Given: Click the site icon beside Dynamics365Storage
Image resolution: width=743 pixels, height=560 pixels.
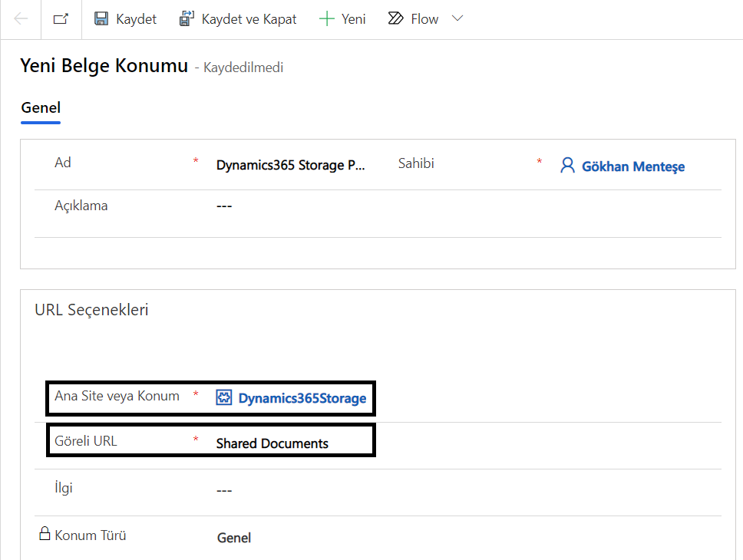Looking at the screenshot, I should [224, 397].
